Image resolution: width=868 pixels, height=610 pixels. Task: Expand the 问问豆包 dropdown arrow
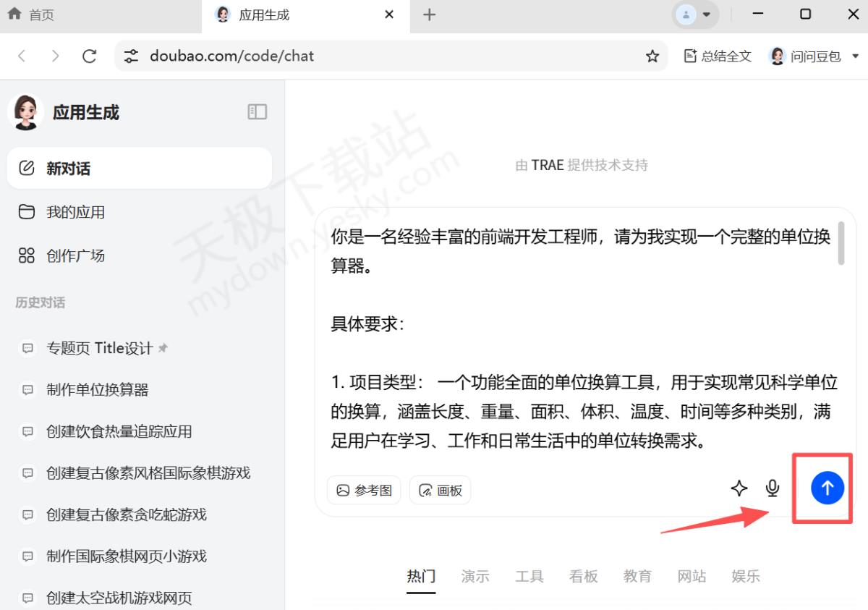tap(855, 56)
